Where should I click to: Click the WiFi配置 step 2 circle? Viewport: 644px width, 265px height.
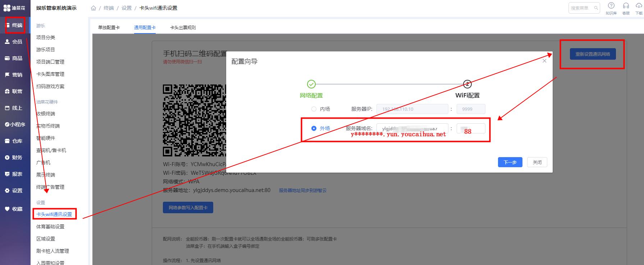pyautogui.click(x=467, y=84)
